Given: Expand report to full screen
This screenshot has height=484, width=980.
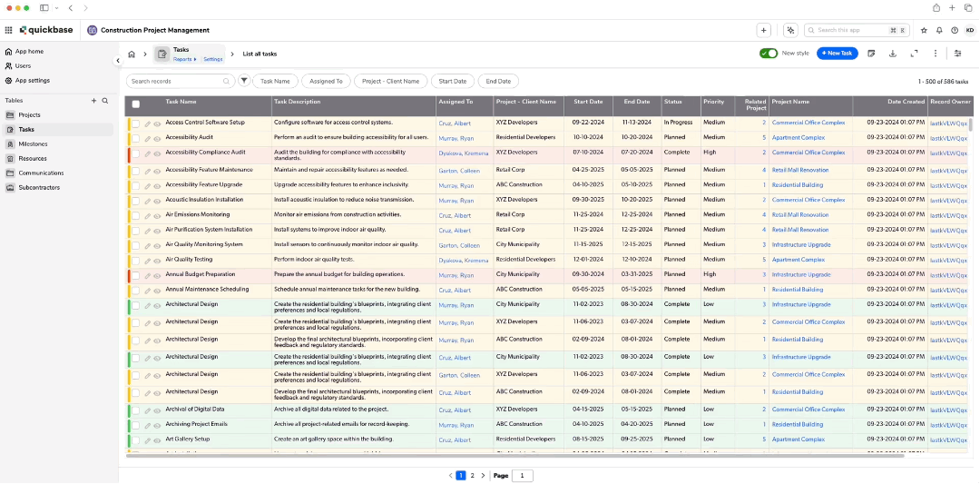Looking at the screenshot, I should [915, 54].
